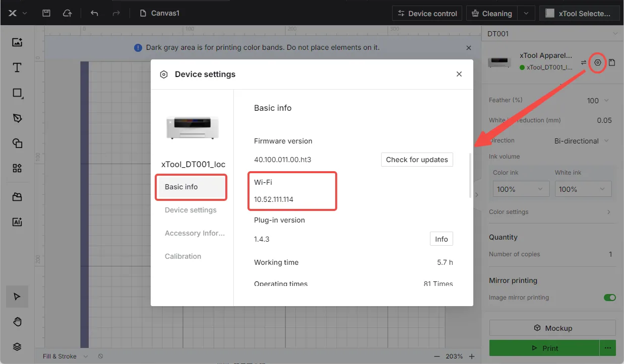Zoom in with the plus icon
624x364 pixels.
(x=472, y=356)
